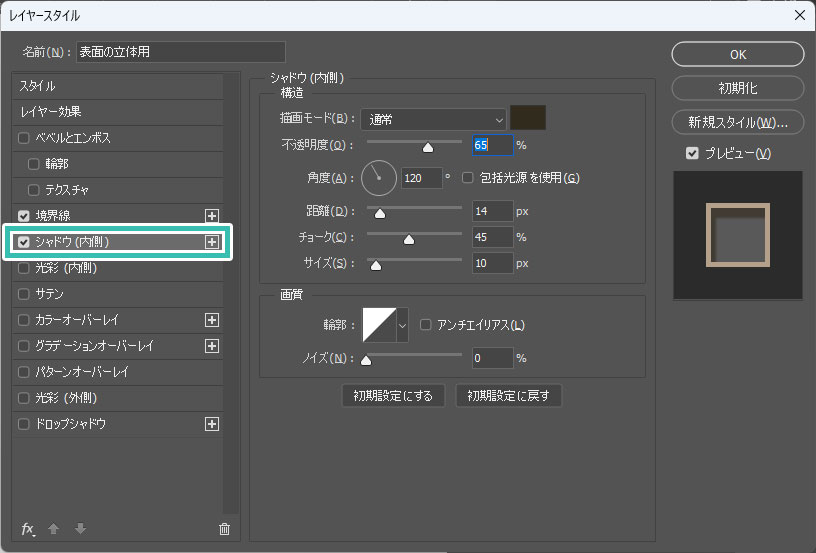The image size is (816, 553).
Task: Click the 初期設定に戻す button
Action: click(x=508, y=396)
